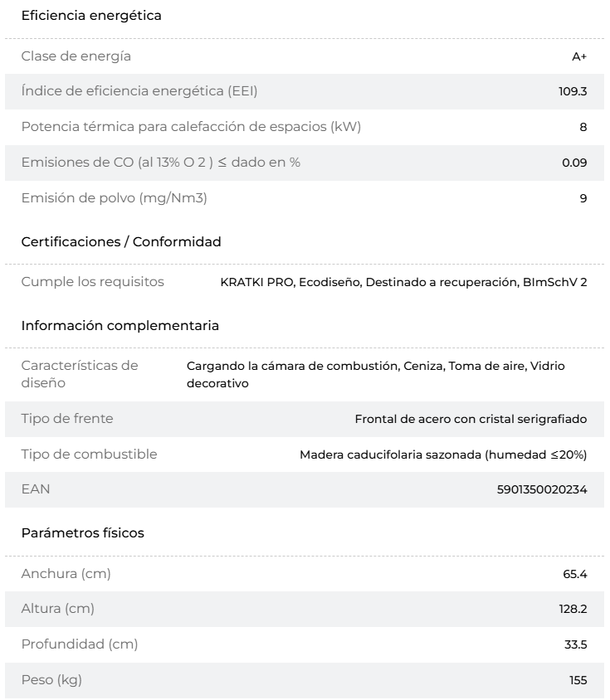610x700 pixels.
Task: Select the Anchura value 65.4
Action: point(574,574)
